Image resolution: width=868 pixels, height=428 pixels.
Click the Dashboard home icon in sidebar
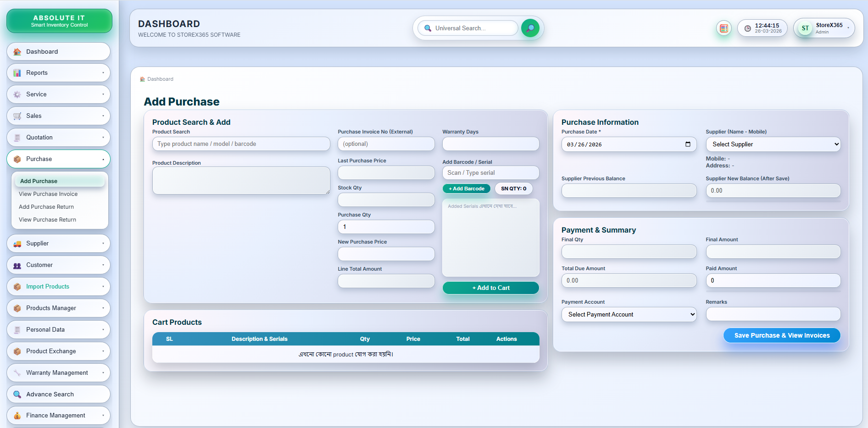[17, 51]
